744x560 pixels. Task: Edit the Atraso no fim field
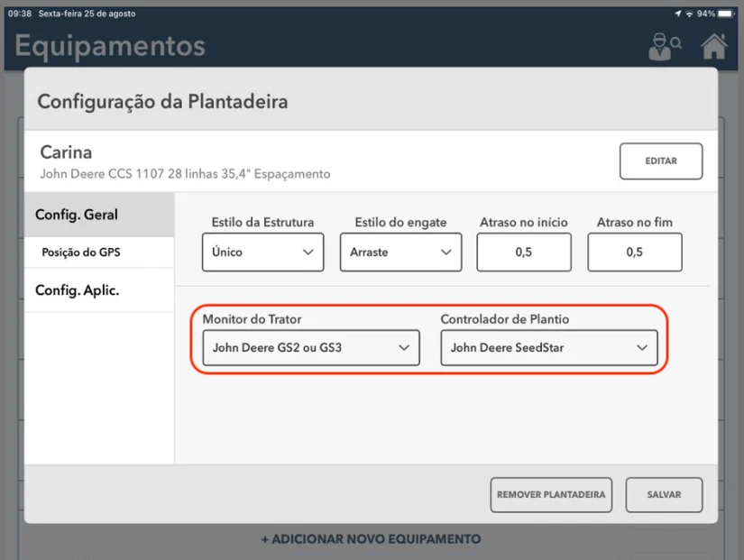(634, 252)
